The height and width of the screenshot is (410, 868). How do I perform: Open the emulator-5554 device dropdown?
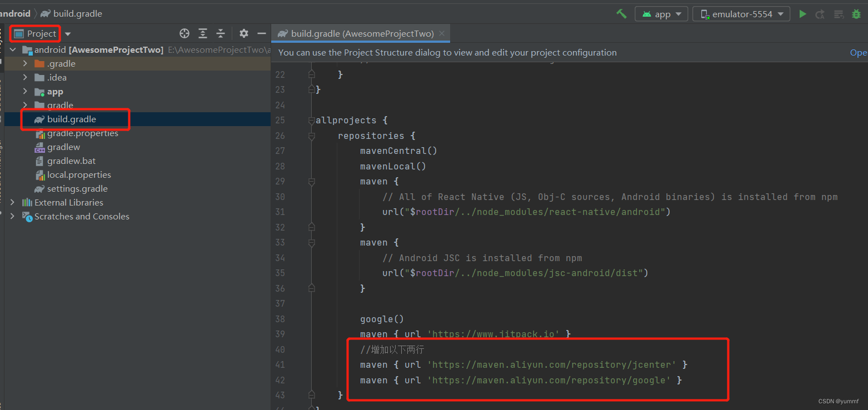point(741,14)
